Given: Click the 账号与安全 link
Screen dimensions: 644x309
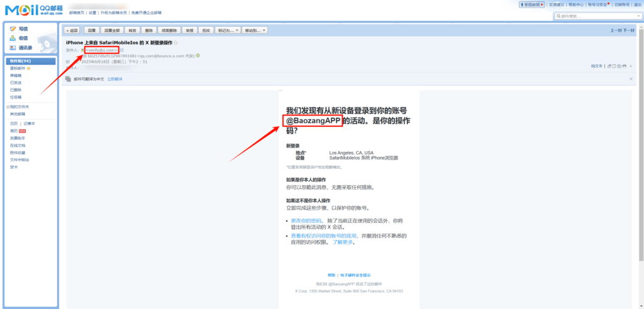Looking at the screenshot, I should (x=598, y=4).
